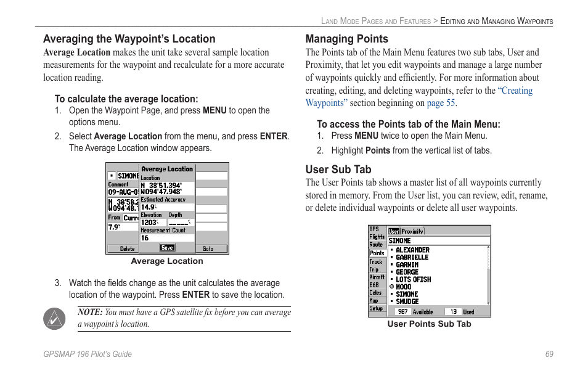Select SMUDGE waypoint in user list
The width and height of the screenshot is (588, 381).
point(407,301)
